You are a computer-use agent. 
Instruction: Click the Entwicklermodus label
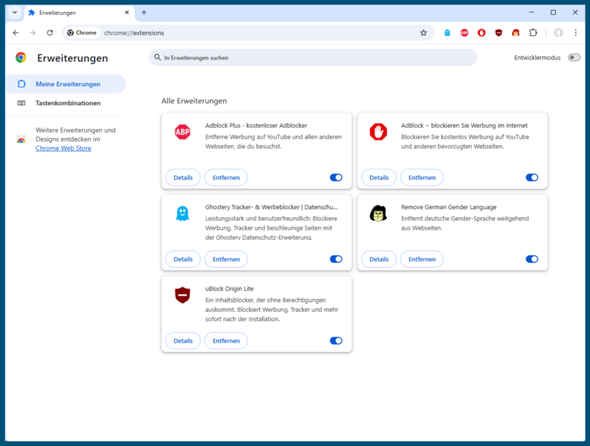537,58
